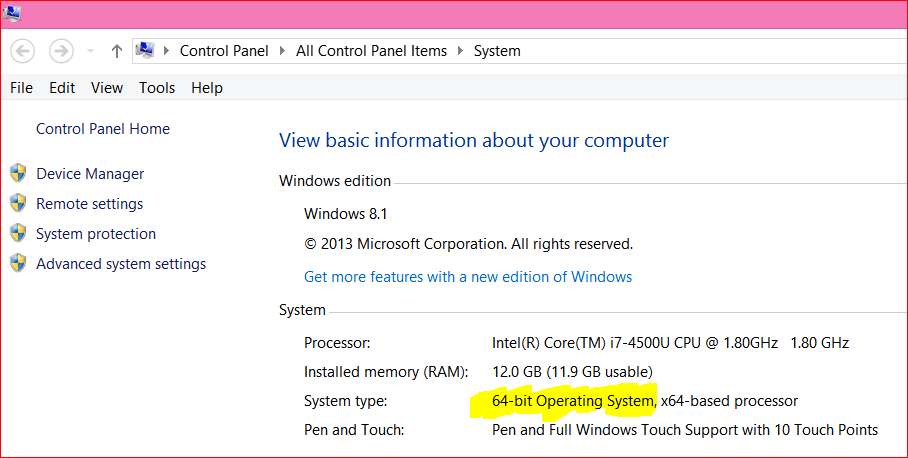Go up one level with the up arrow
Screen dimensions: 908x458
[x=116, y=51]
